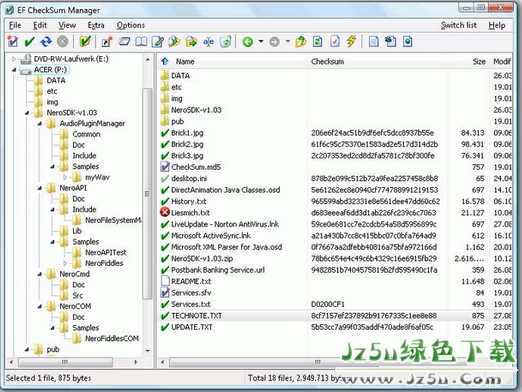
Task: Click the blue eraser-shaped toolbar icon
Action: (124, 42)
